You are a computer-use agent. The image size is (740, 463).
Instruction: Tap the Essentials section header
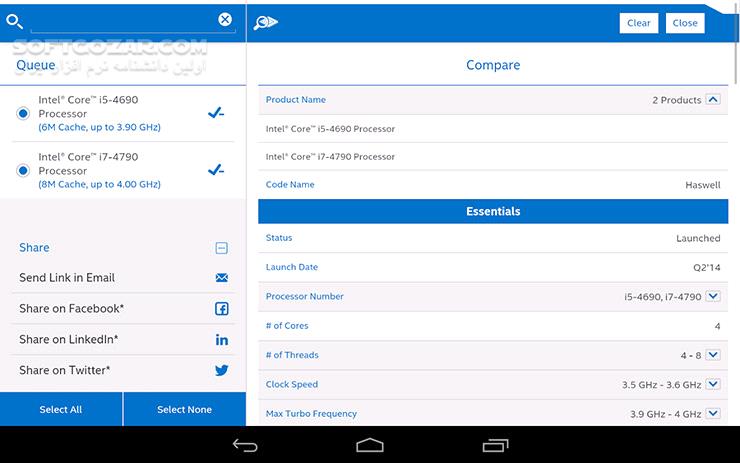[493, 211]
